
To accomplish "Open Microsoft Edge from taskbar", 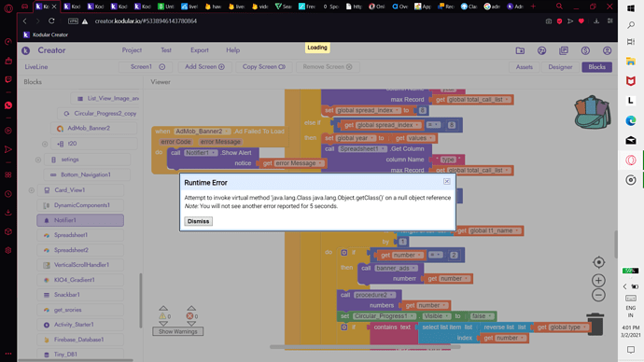I will pos(631,120).
